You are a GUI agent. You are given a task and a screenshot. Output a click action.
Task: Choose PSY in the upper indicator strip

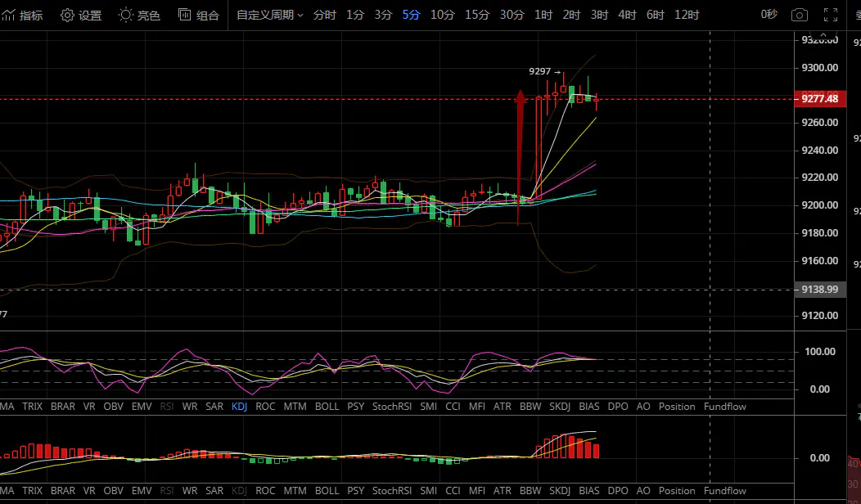click(x=356, y=407)
